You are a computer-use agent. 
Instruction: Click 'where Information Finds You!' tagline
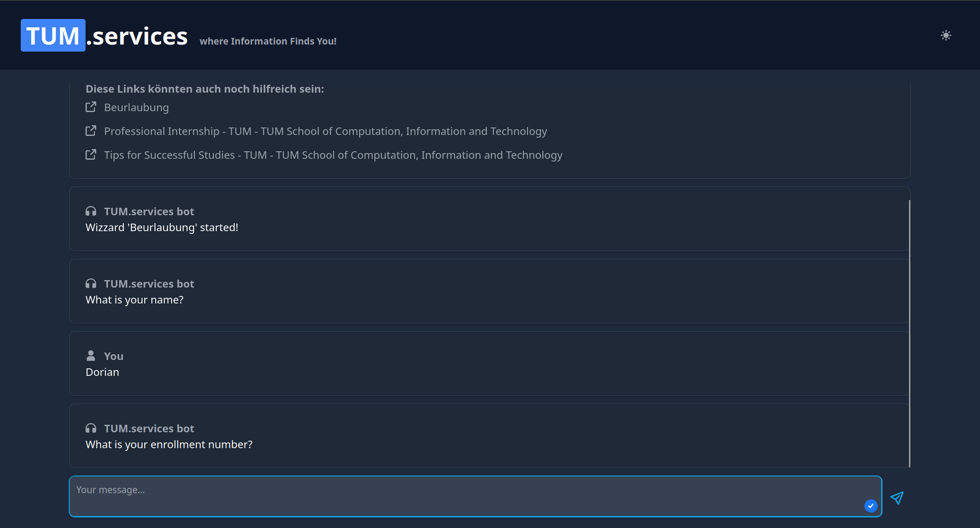(268, 41)
